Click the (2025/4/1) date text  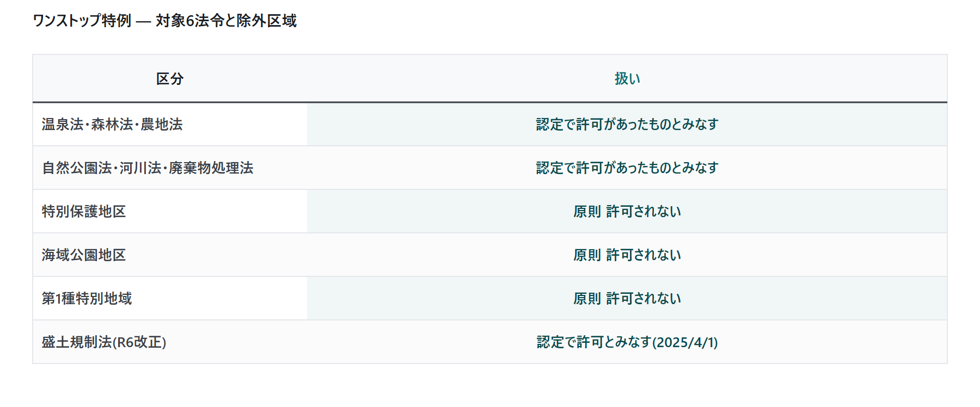(685, 342)
